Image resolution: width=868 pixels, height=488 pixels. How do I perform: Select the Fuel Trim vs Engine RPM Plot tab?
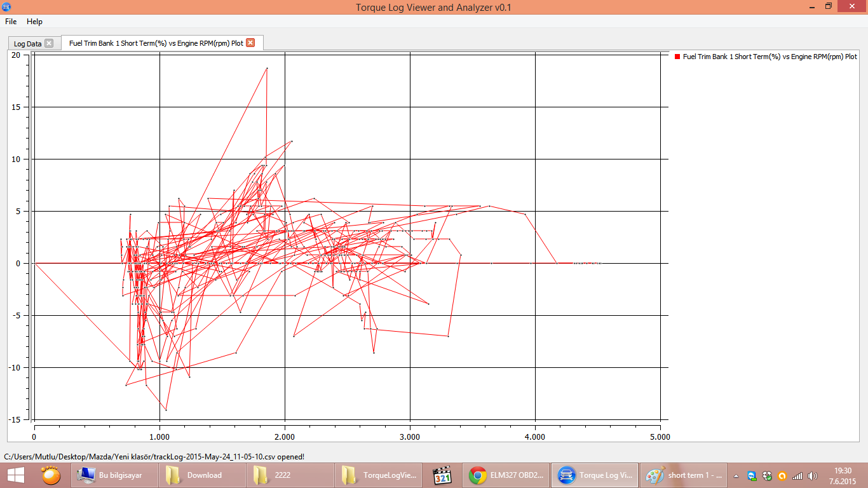coord(156,43)
